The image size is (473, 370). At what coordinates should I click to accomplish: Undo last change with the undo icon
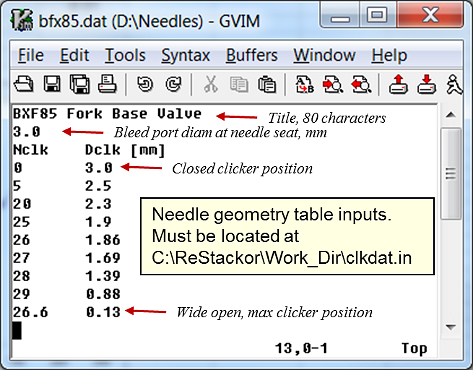tap(145, 84)
